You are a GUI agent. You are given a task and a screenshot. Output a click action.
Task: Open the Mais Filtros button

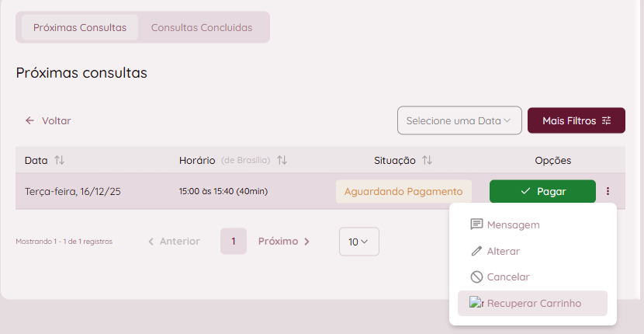(x=576, y=120)
